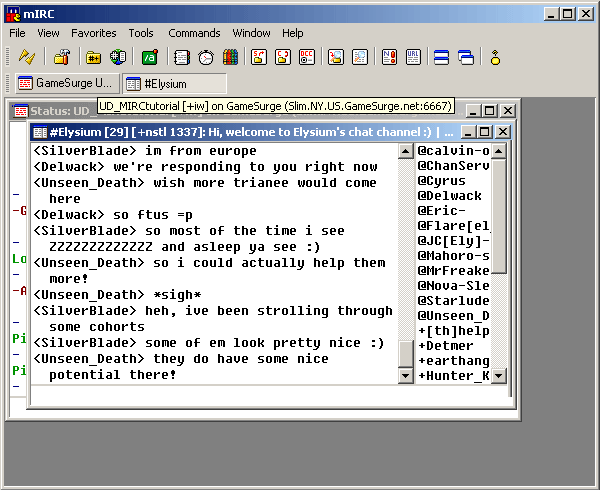Select +[th]help in the nick list
This screenshot has width=600, height=490.
453,330
